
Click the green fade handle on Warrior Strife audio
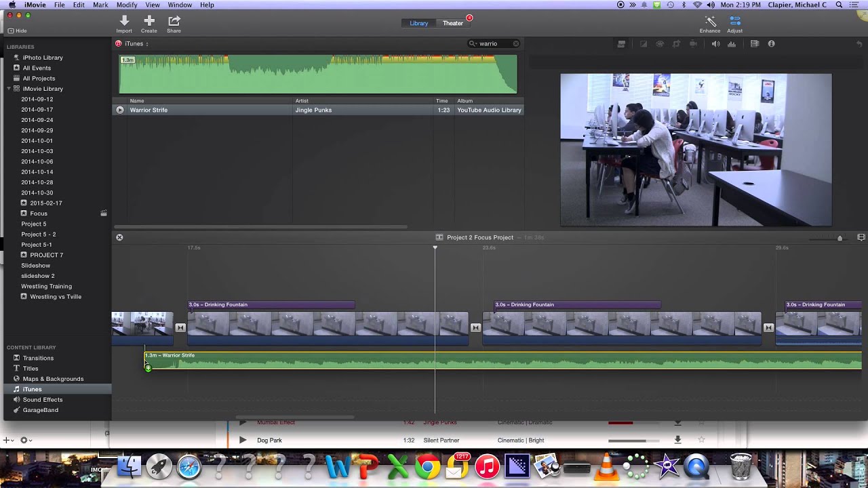[x=148, y=367]
